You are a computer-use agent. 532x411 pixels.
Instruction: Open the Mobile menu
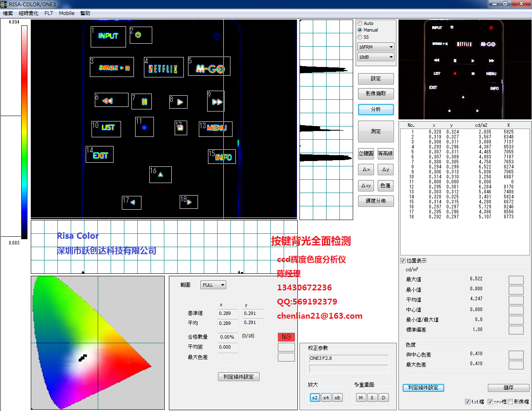click(x=67, y=13)
